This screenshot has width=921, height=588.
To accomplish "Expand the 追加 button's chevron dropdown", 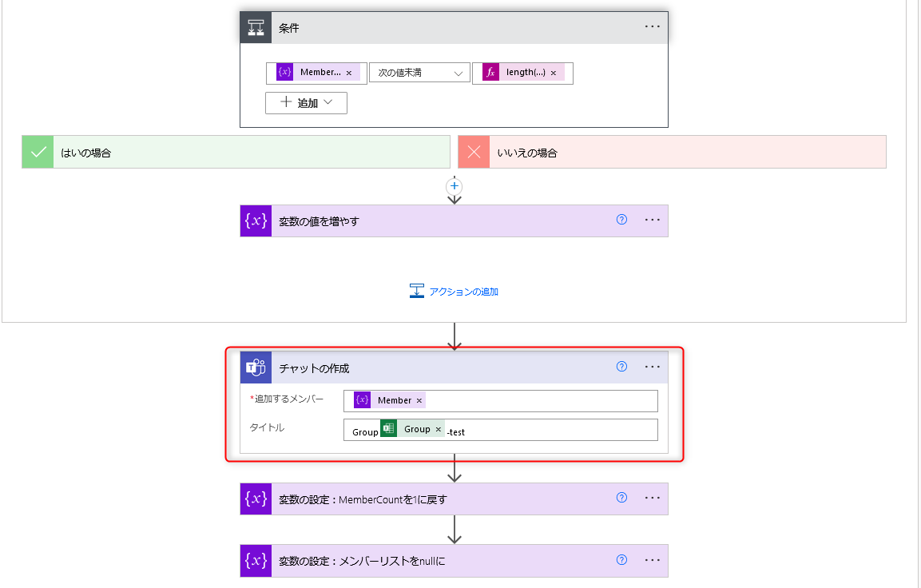I will tap(328, 102).
